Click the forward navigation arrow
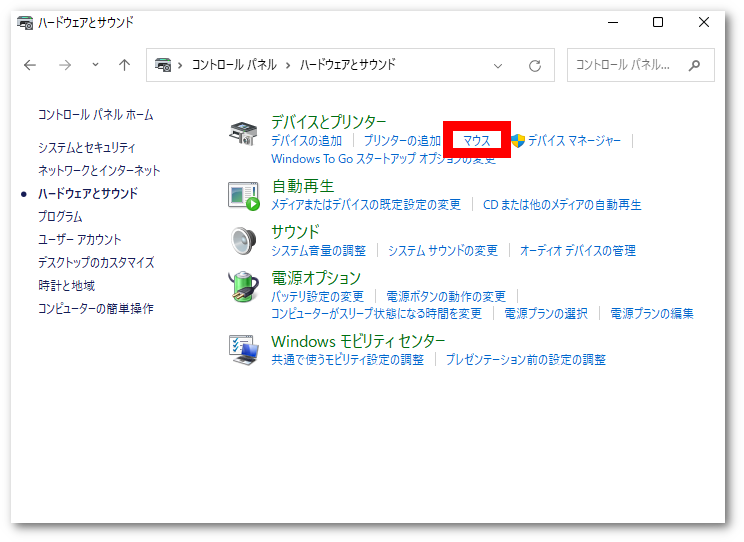Viewport: 744px width, 542px height. click(65, 65)
